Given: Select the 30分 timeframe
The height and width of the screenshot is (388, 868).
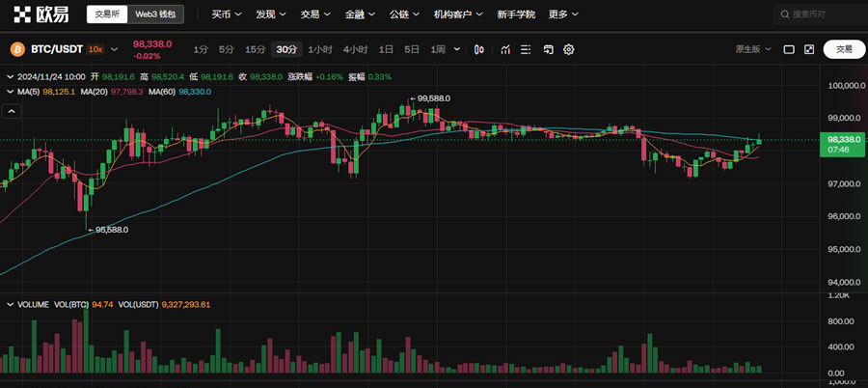Looking at the screenshot, I should (x=286, y=49).
